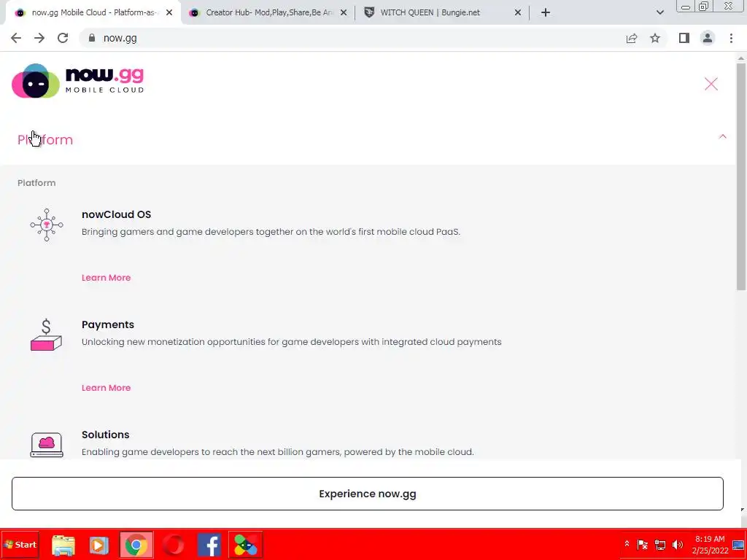Open the tab search dropdown arrow
Image resolution: width=747 pixels, height=560 pixels.
tap(659, 13)
